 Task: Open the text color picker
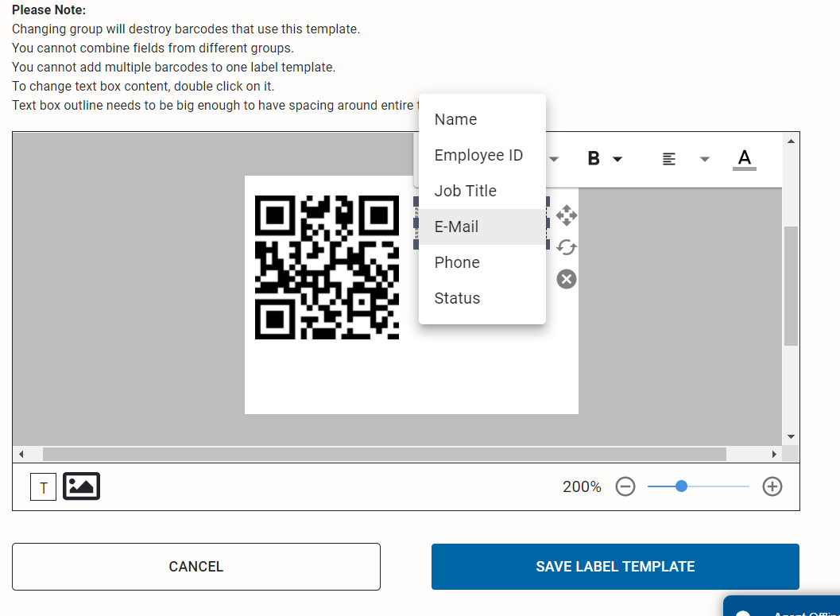pyautogui.click(x=745, y=160)
